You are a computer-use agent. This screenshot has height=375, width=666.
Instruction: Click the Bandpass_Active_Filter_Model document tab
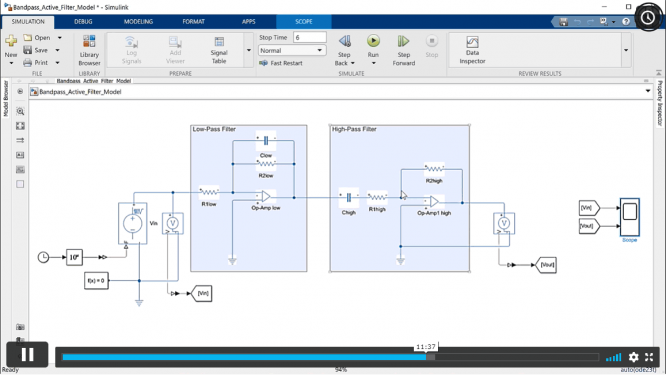tap(94, 81)
